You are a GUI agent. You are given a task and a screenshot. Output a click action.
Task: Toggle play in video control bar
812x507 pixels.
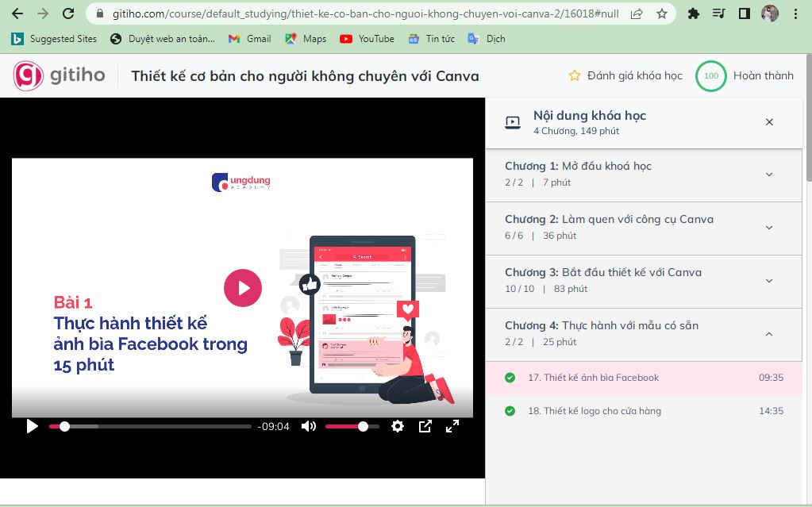(x=32, y=426)
